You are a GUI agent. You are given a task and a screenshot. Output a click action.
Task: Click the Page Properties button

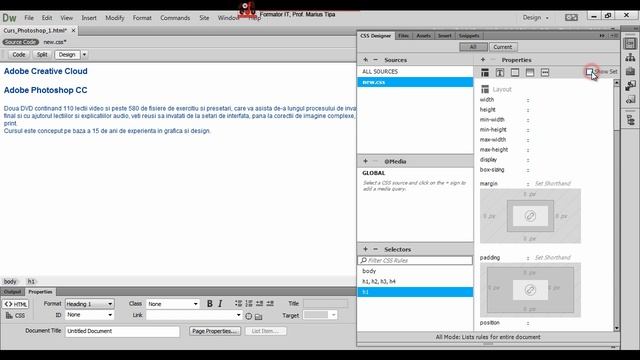click(x=215, y=331)
